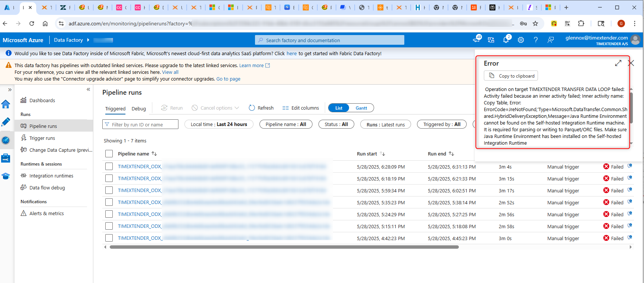Switch the view toggle to Gantt
Screen dimensions: 644x283
click(361, 108)
